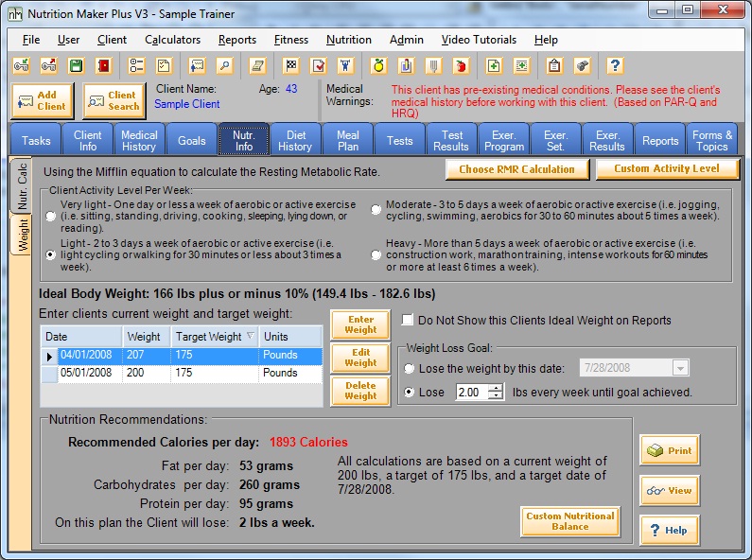Click the grey whistle toolbar icon
This screenshot has width=752, height=560.
pos(582,65)
